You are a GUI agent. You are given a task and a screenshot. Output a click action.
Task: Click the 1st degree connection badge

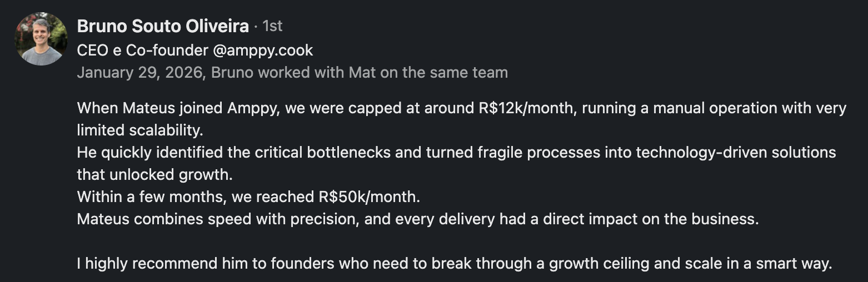pos(272,26)
